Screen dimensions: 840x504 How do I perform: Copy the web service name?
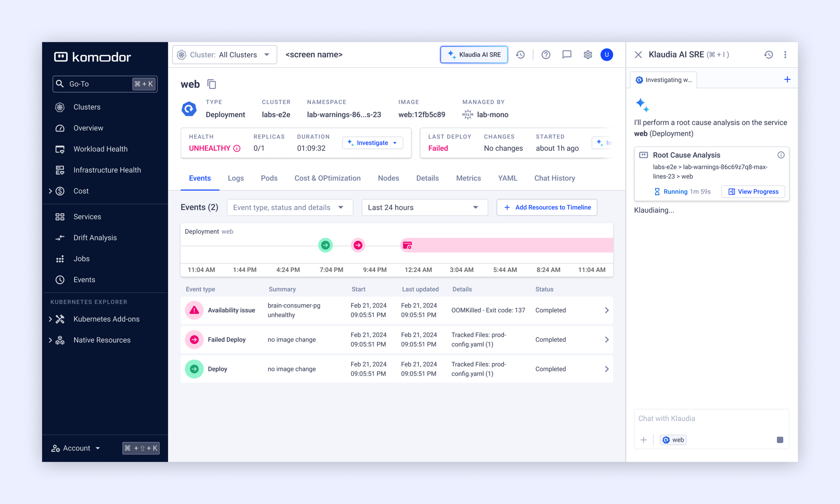(212, 84)
